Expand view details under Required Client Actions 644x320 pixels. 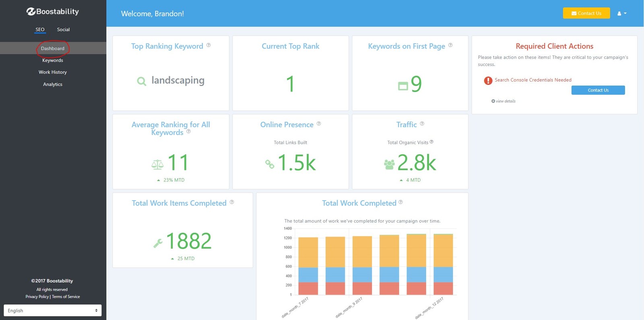pos(504,101)
